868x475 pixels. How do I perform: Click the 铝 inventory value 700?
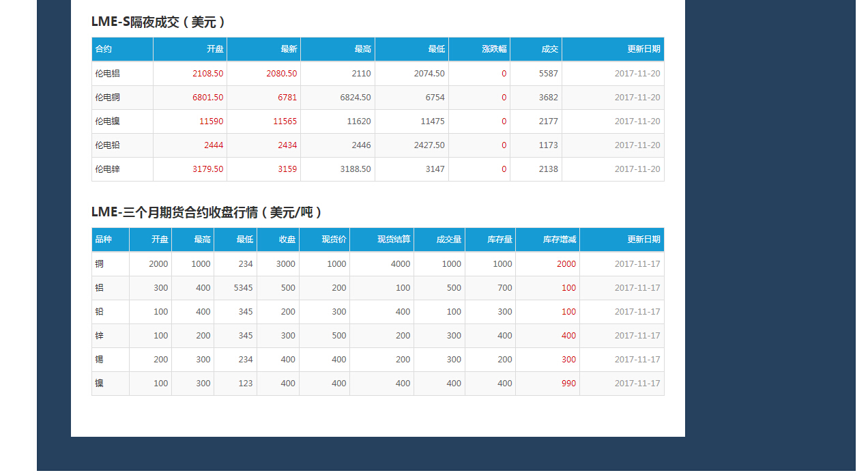pyautogui.click(x=505, y=287)
